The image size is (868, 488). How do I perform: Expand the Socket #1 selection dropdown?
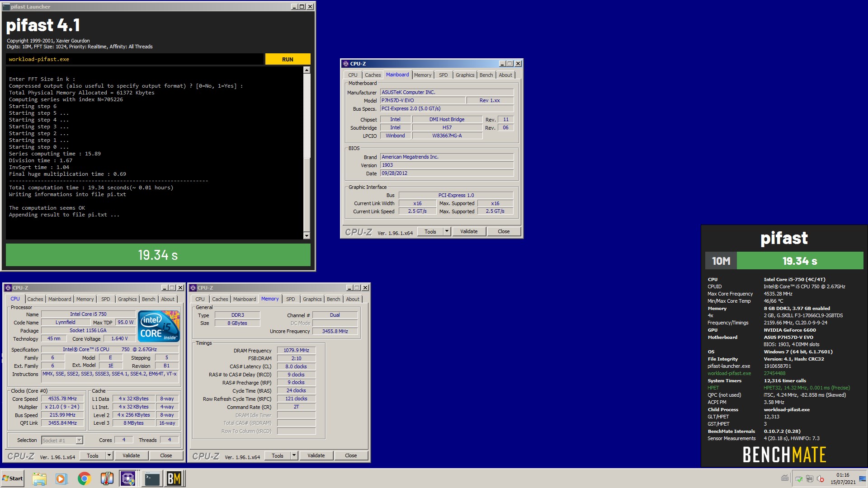(x=79, y=440)
